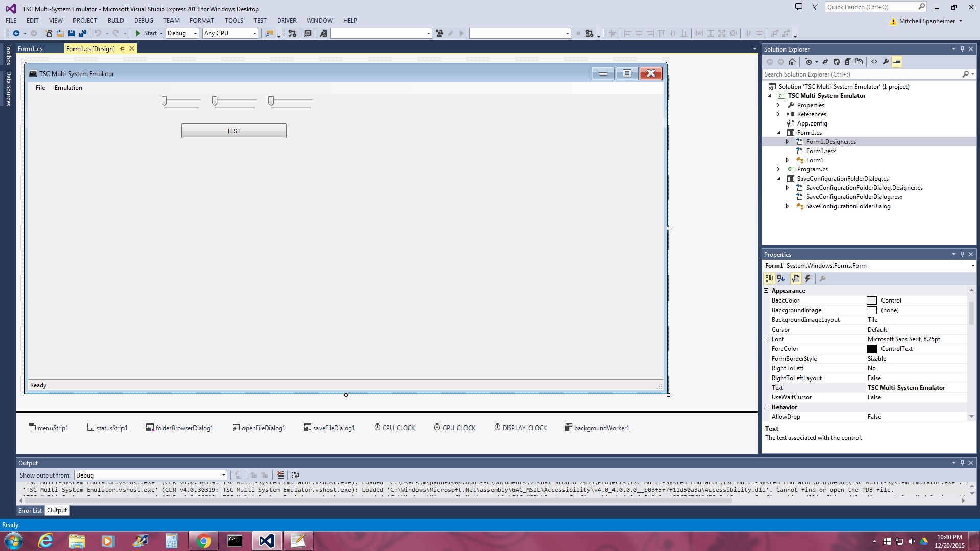Screen dimensions: 980x551
Task: Open the Any CPU platform dropdown
Action: 254,33
